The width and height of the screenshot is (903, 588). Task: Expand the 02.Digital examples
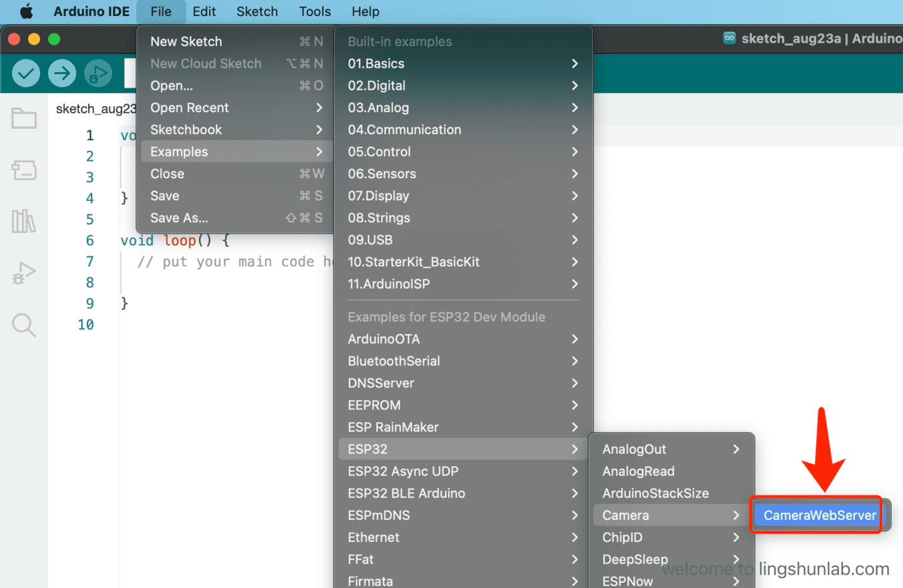(x=463, y=85)
